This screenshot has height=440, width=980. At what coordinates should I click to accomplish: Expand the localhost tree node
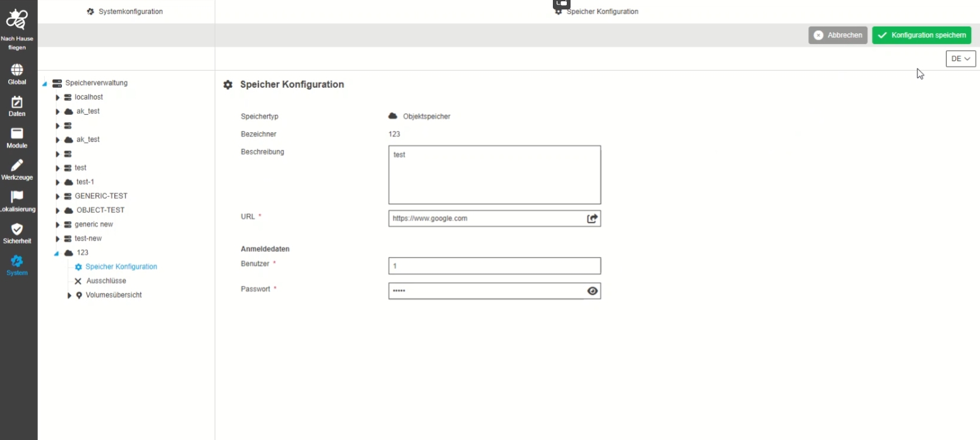click(x=57, y=97)
